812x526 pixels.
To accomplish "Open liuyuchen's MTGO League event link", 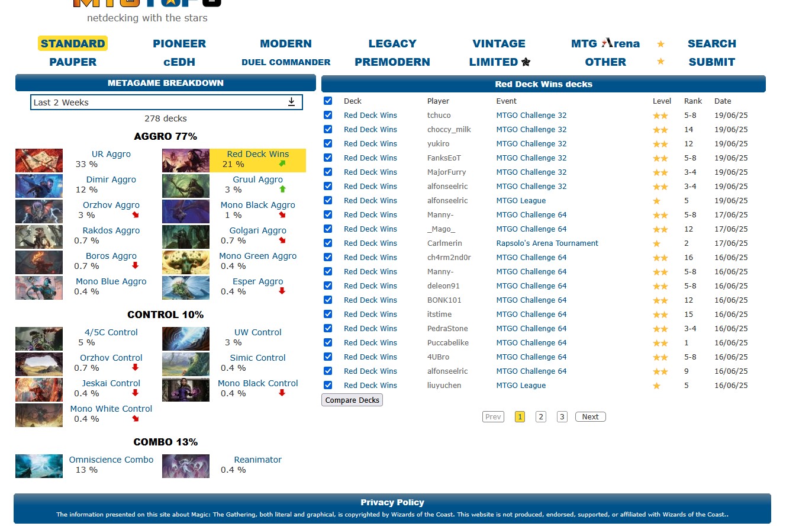I will 521,385.
